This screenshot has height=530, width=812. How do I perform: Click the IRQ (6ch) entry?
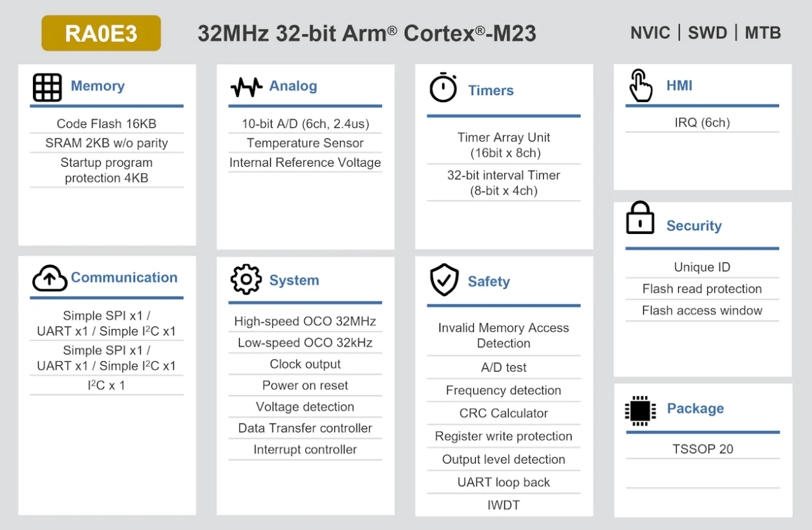pos(702,122)
